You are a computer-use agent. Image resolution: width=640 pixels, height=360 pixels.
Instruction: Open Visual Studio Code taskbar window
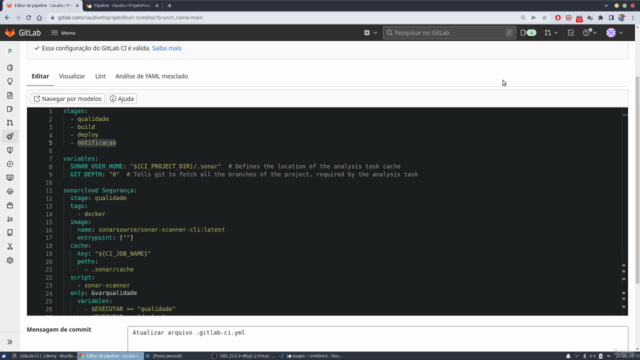point(311,356)
